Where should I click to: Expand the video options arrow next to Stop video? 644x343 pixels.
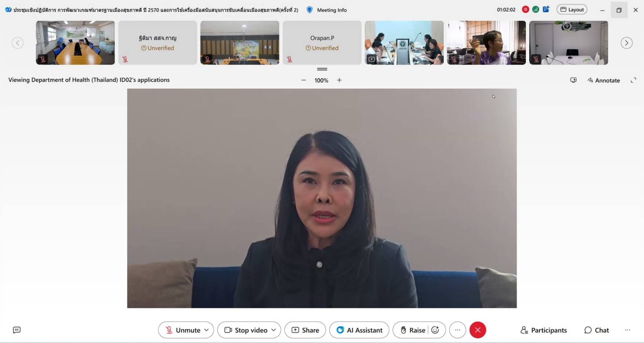click(274, 330)
